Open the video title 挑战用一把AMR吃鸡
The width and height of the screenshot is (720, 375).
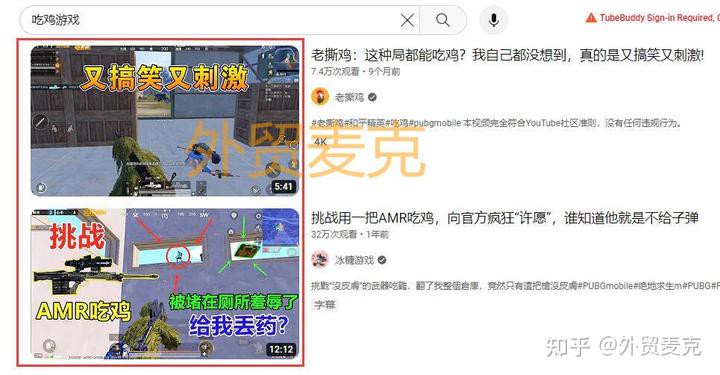pos(505,218)
